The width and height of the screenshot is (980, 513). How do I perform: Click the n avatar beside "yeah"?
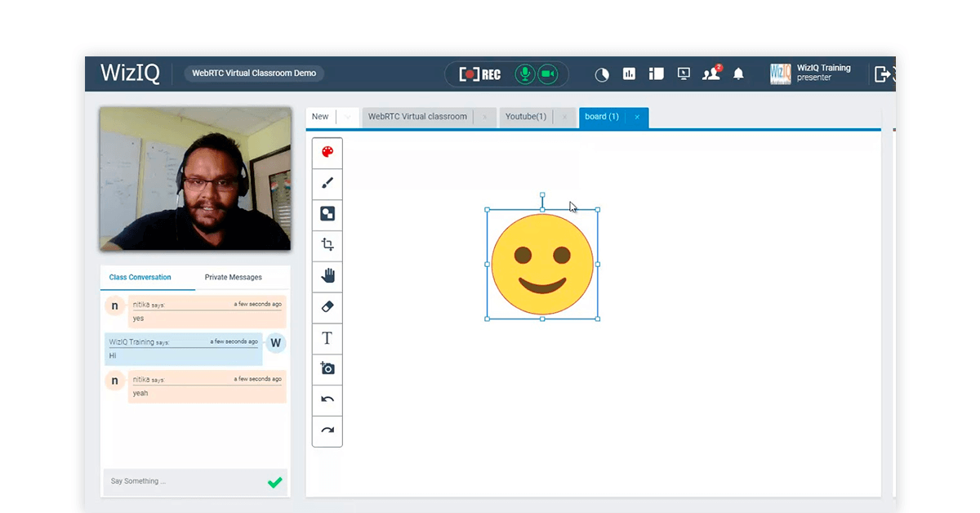[114, 381]
